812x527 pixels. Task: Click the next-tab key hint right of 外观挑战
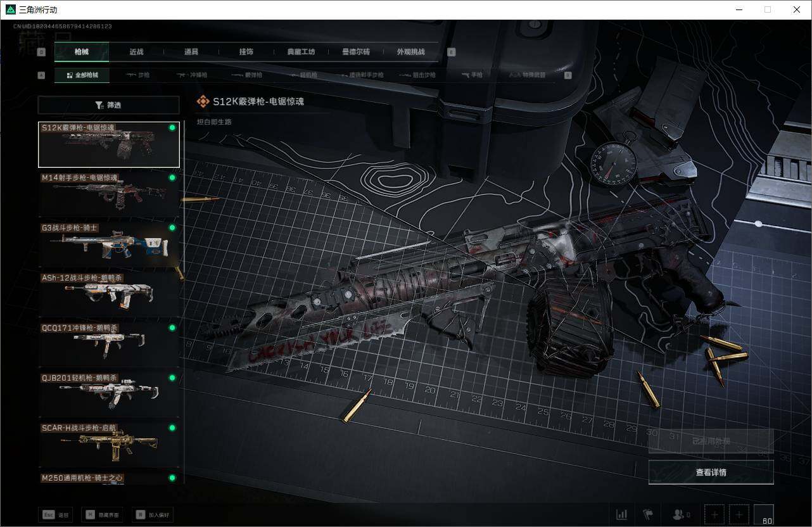pyautogui.click(x=452, y=52)
